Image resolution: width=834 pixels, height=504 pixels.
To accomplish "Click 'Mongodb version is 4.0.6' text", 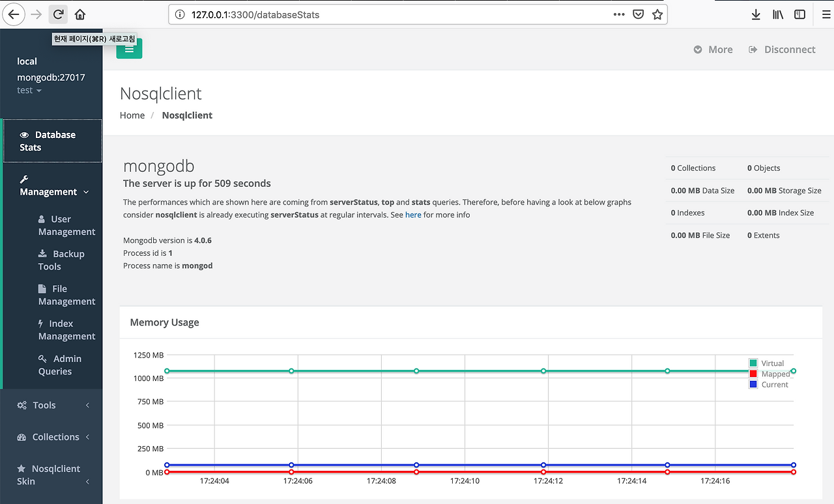I will tap(167, 240).
